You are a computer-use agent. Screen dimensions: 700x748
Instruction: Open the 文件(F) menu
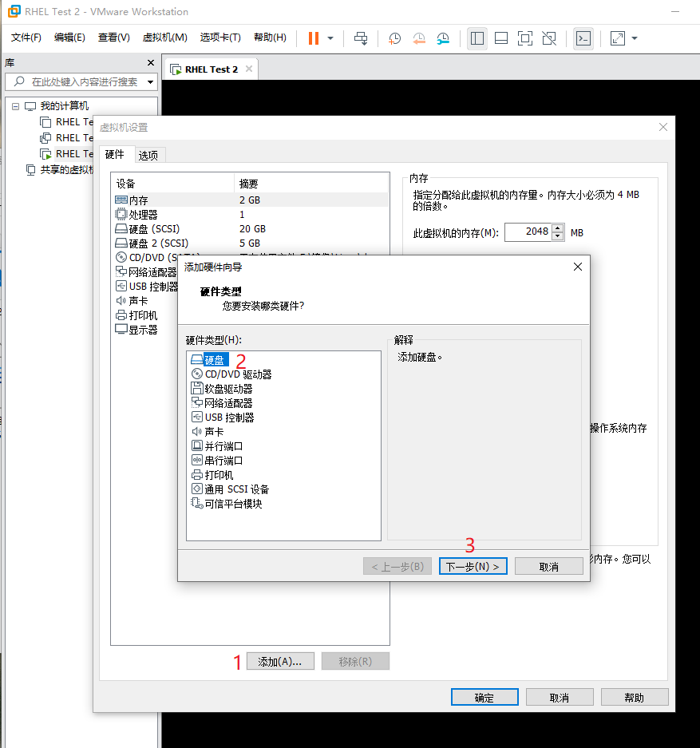(26, 38)
